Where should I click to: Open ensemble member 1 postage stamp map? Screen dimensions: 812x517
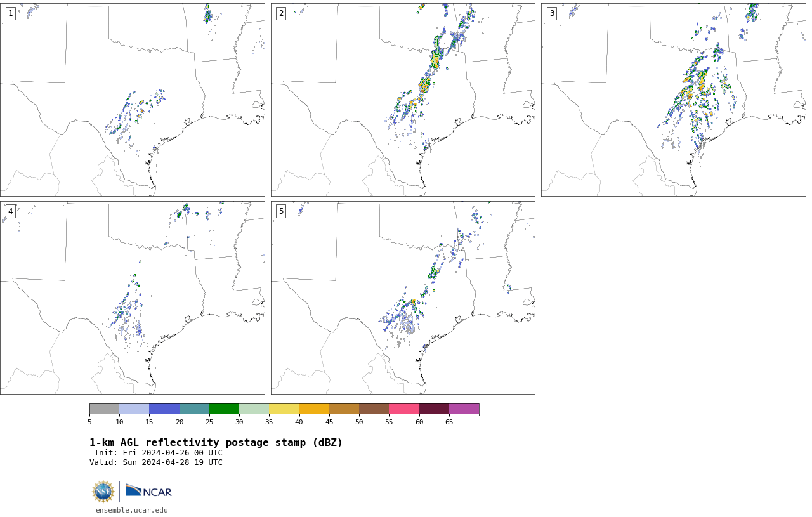point(133,100)
